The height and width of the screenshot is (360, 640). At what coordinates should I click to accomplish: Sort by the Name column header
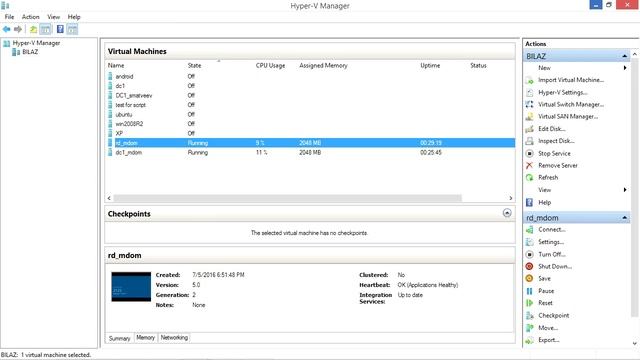coord(116,65)
